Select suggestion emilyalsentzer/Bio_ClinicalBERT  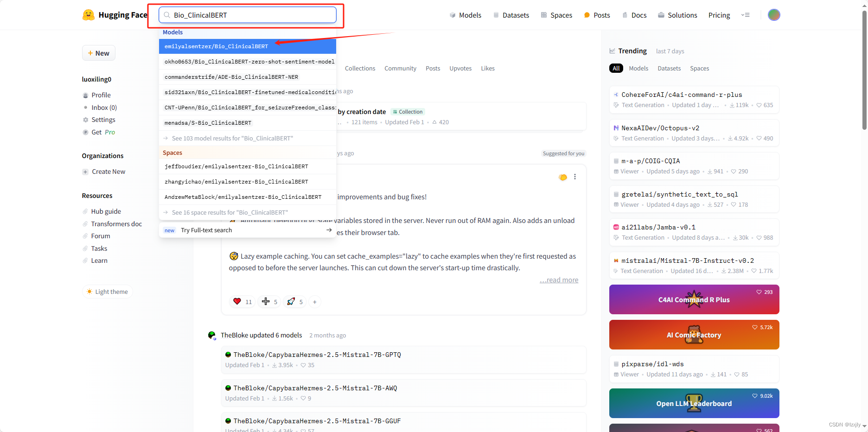(217, 46)
